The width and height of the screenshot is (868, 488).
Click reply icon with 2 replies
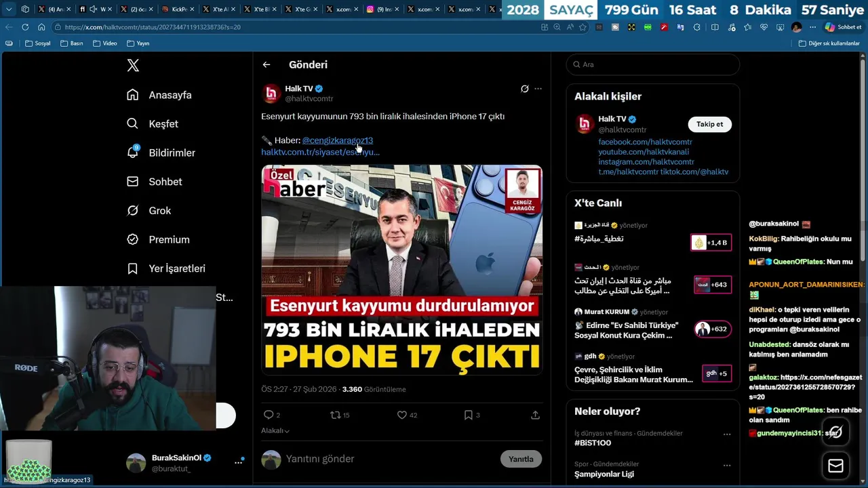click(x=269, y=415)
